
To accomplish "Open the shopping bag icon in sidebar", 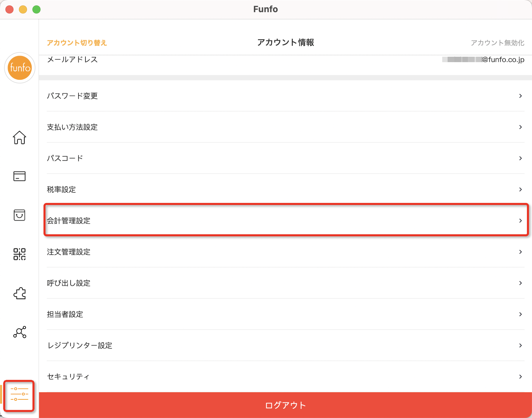I will click(20, 215).
